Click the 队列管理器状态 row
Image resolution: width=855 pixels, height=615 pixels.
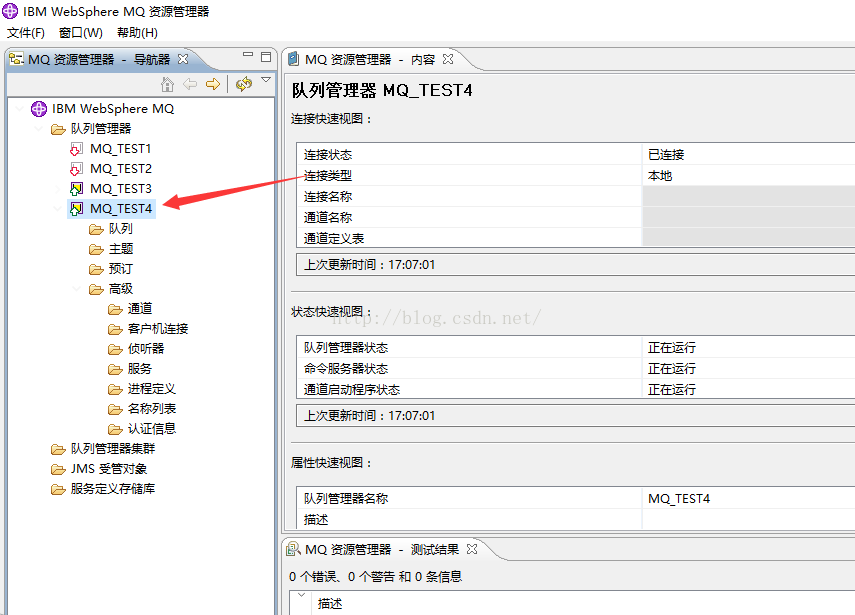tap(576, 347)
